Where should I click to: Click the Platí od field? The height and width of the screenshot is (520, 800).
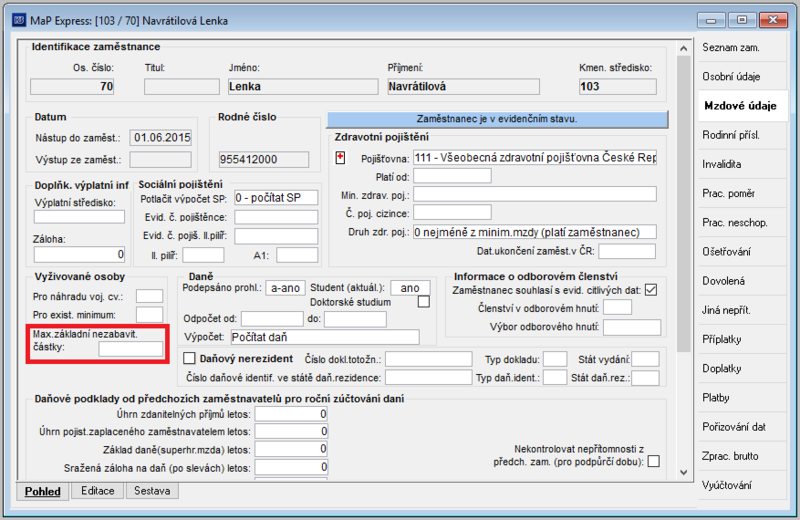(452, 176)
